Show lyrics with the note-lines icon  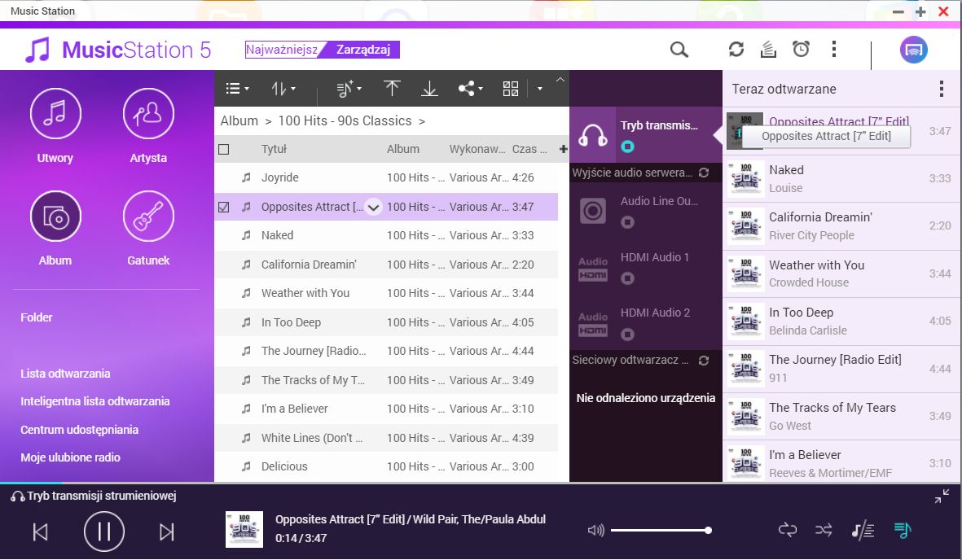(x=863, y=530)
